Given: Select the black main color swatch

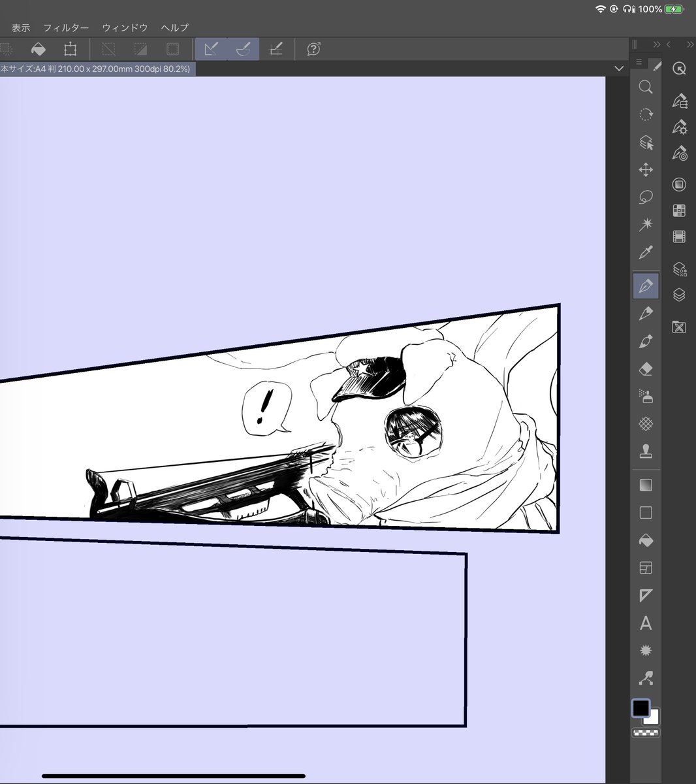Looking at the screenshot, I should 641,708.
